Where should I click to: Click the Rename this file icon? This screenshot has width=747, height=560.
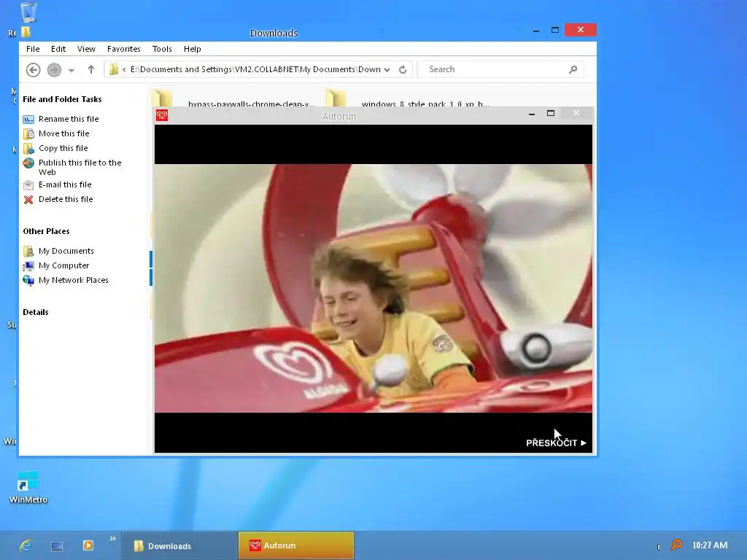click(x=28, y=119)
